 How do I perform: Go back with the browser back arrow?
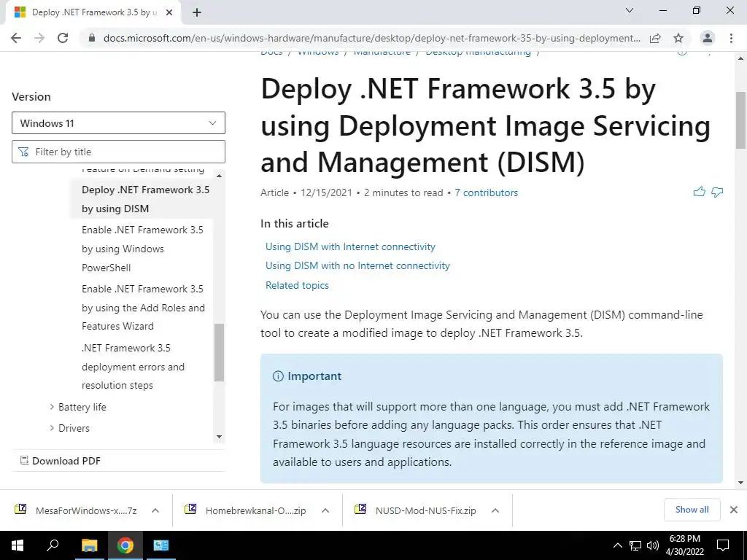coord(16,38)
